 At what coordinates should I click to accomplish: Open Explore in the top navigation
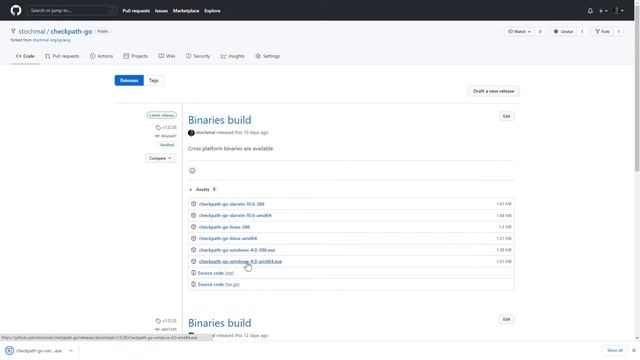[212, 11]
